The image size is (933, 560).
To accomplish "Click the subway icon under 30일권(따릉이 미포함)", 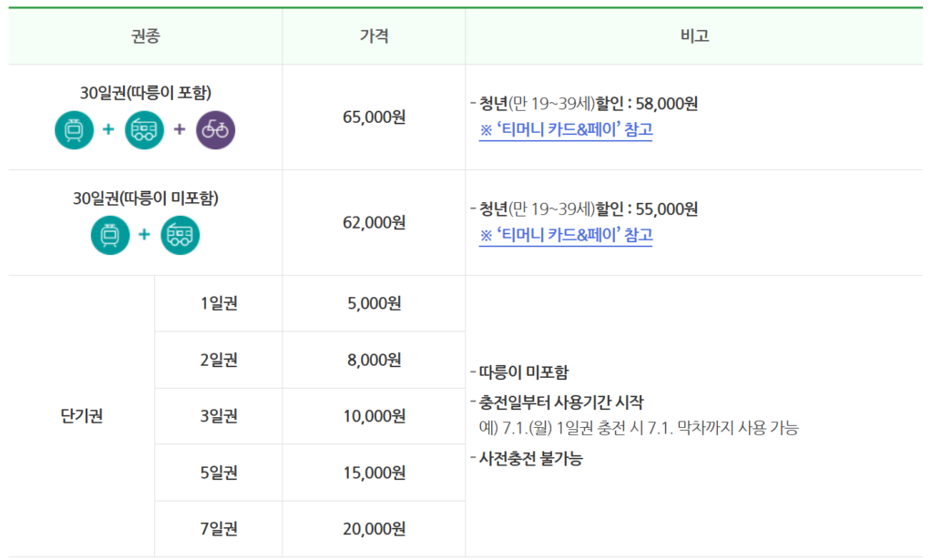I will (109, 235).
